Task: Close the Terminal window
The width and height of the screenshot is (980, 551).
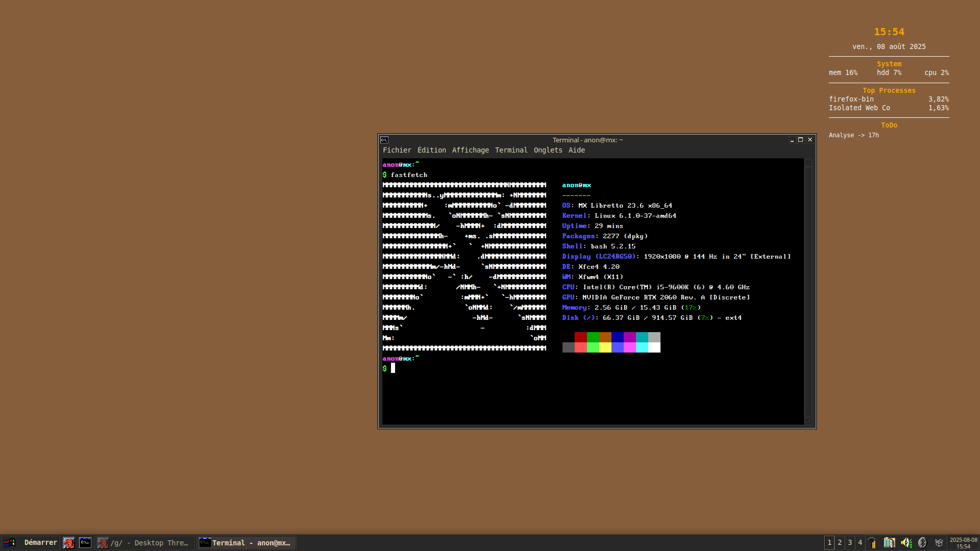Action: click(810, 140)
